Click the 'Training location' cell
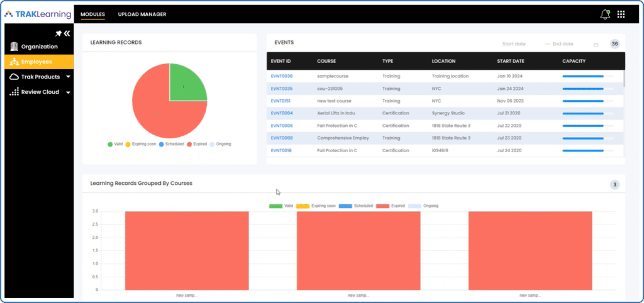 [450, 76]
